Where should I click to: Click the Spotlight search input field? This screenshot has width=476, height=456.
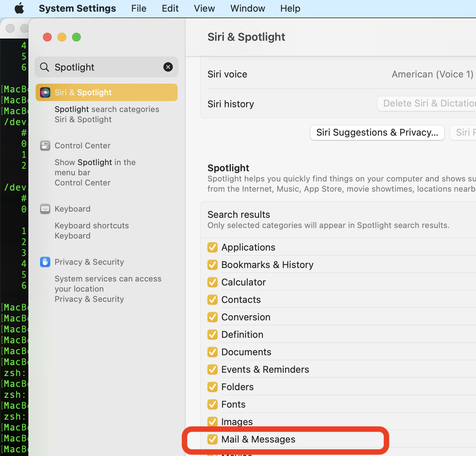coord(107,67)
